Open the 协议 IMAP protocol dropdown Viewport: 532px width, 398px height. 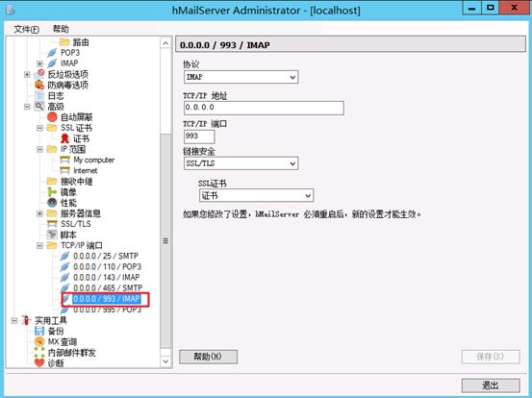(241, 77)
